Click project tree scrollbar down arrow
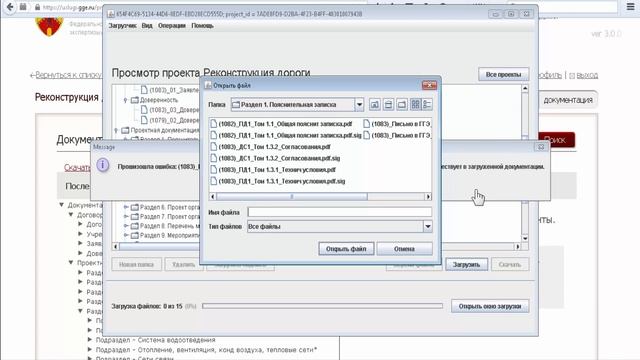The height and width of the screenshot is (360, 640). coord(525,238)
